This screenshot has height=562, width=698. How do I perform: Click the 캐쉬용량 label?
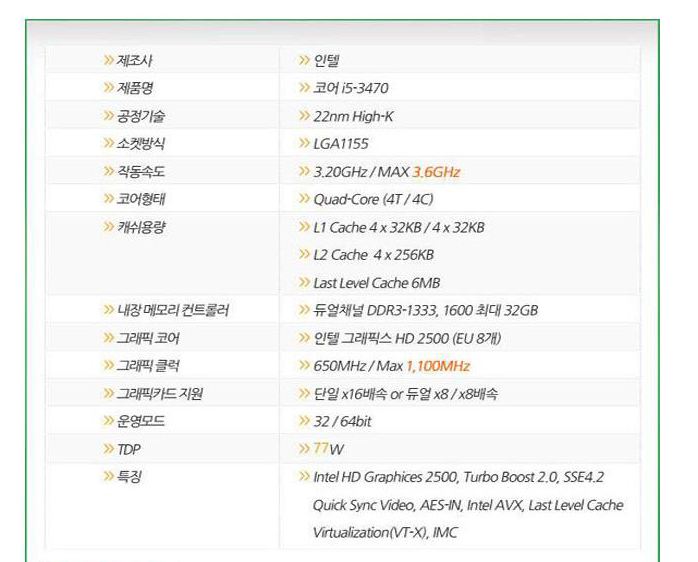(x=141, y=227)
